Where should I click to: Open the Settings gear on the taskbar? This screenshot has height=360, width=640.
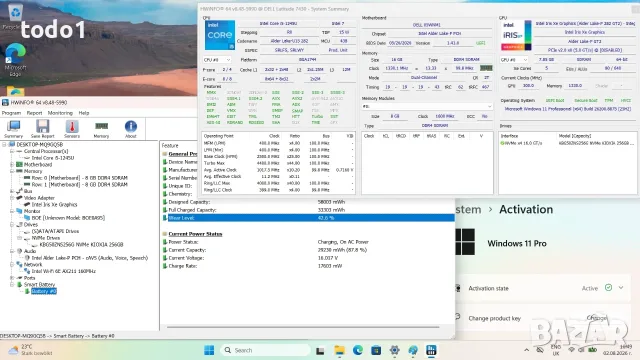(x=394, y=350)
